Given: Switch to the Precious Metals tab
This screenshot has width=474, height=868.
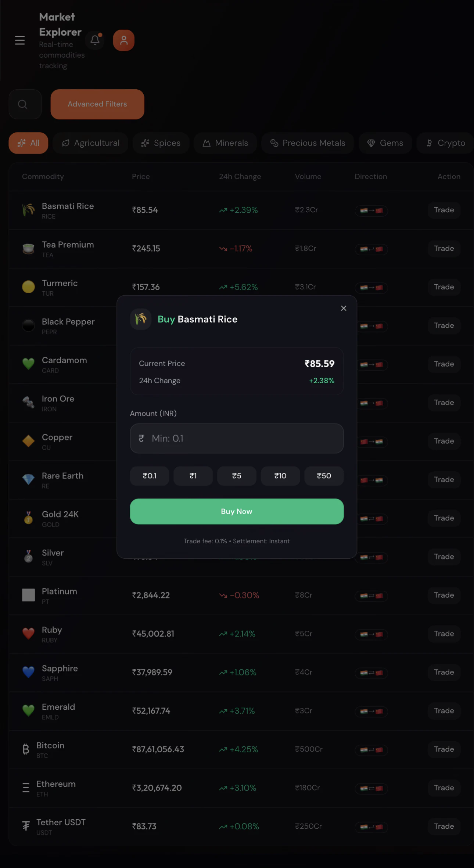Looking at the screenshot, I should (308, 143).
